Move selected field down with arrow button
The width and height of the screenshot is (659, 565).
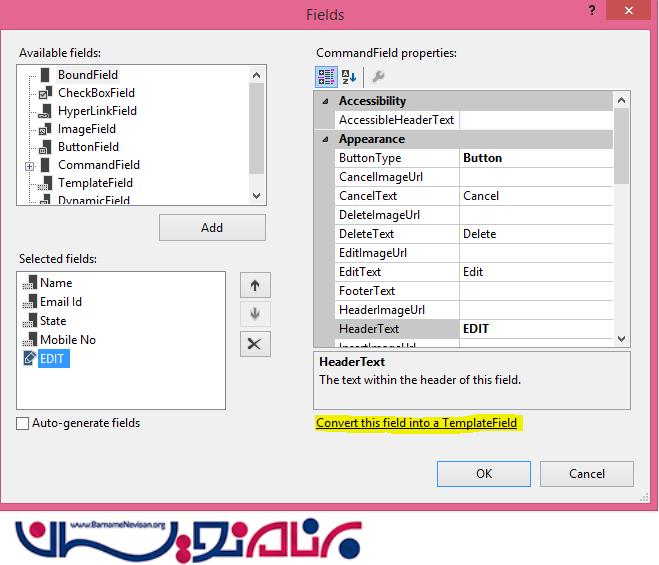(x=255, y=314)
